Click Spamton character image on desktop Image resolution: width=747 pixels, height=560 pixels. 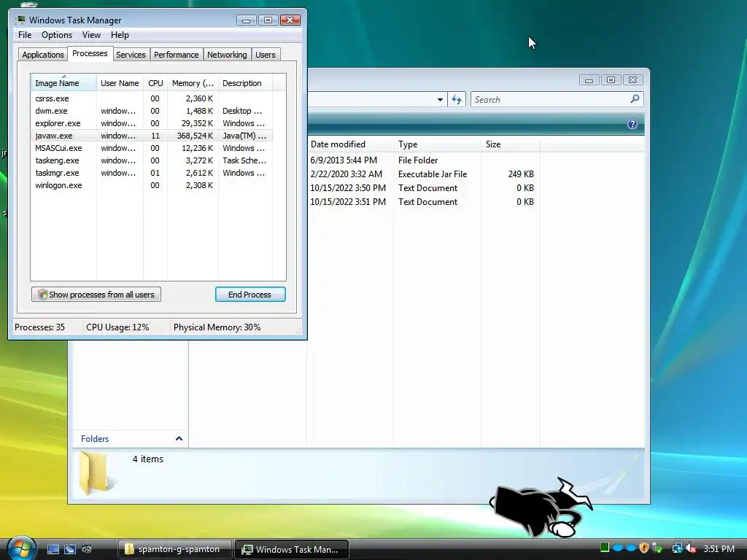(x=541, y=507)
